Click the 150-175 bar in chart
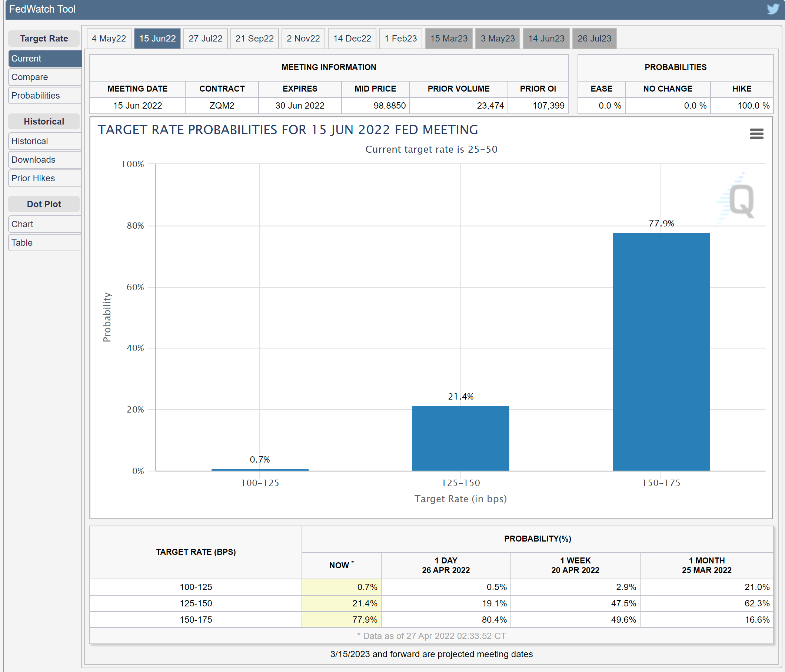Viewport: 785px width, 672px height. pyautogui.click(x=661, y=351)
